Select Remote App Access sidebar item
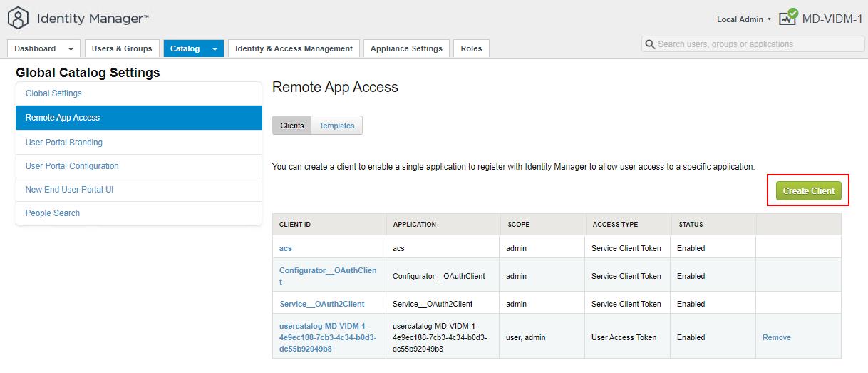 pos(139,118)
